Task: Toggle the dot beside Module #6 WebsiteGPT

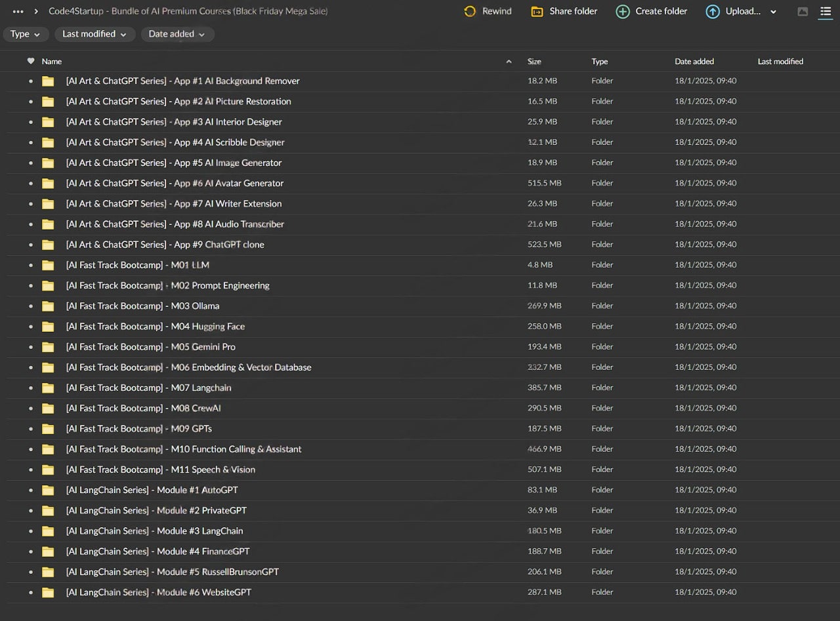Action: point(30,593)
